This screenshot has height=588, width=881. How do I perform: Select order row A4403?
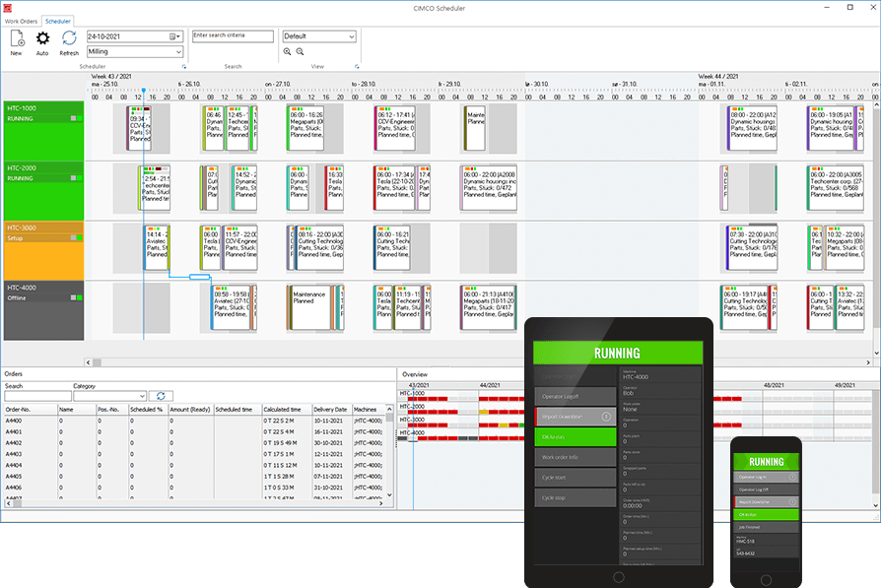click(x=194, y=454)
